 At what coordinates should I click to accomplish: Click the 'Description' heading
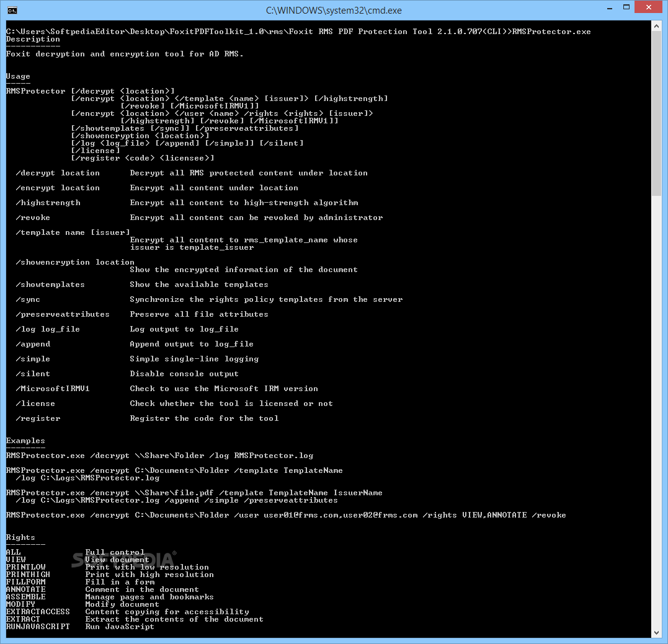(x=33, y=39)
